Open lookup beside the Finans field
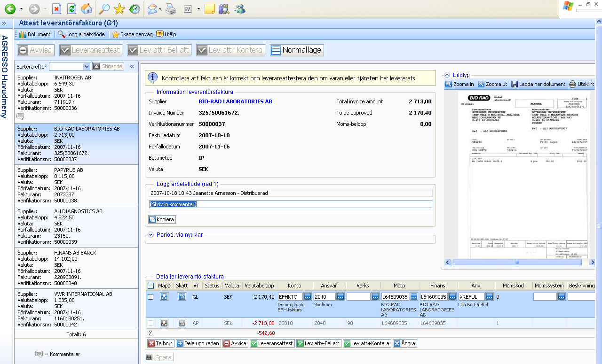Screen dimensions: 602x364 click(452, 297)
